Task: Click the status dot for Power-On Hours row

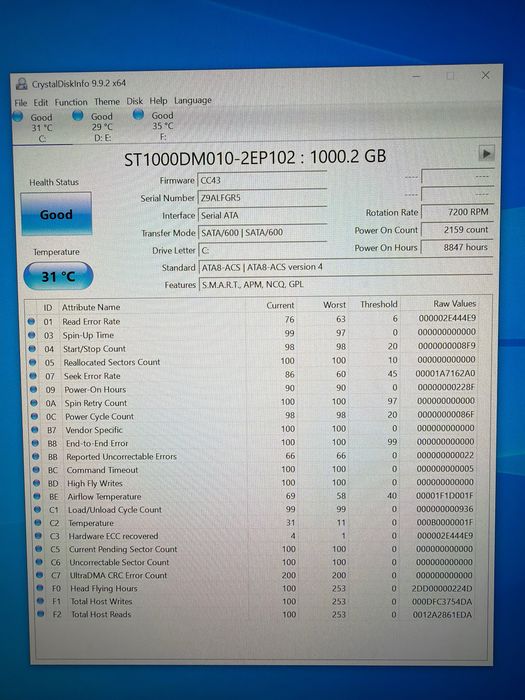Action: [x=33, y=389]
